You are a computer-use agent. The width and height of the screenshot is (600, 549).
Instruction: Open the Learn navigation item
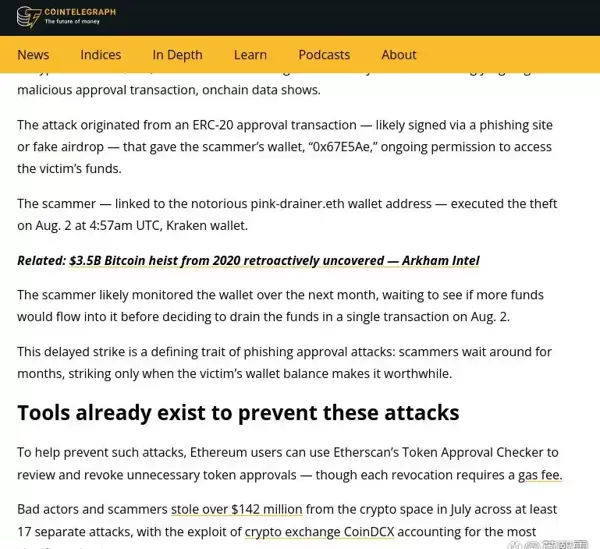[x=250, y=55]
